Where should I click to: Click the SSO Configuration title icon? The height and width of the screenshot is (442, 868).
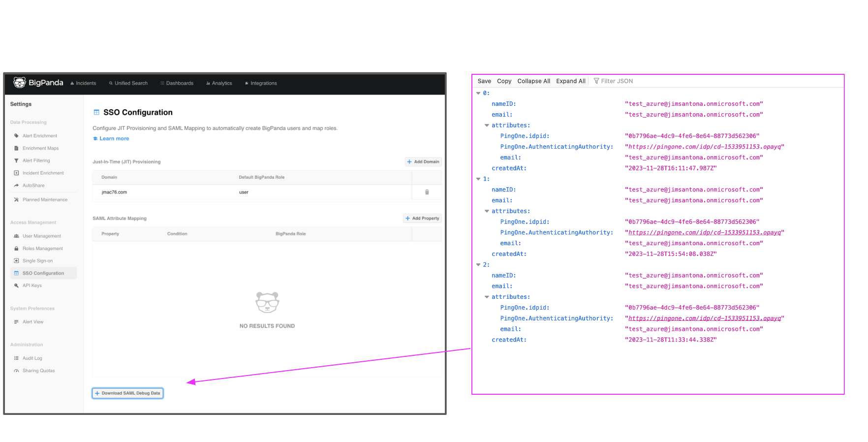click(x=96, y=112)
